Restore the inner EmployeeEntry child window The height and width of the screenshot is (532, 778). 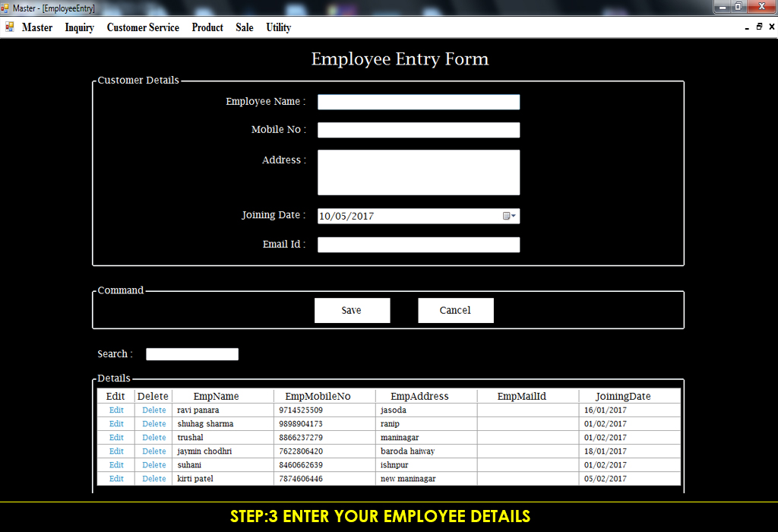point(759,27)
